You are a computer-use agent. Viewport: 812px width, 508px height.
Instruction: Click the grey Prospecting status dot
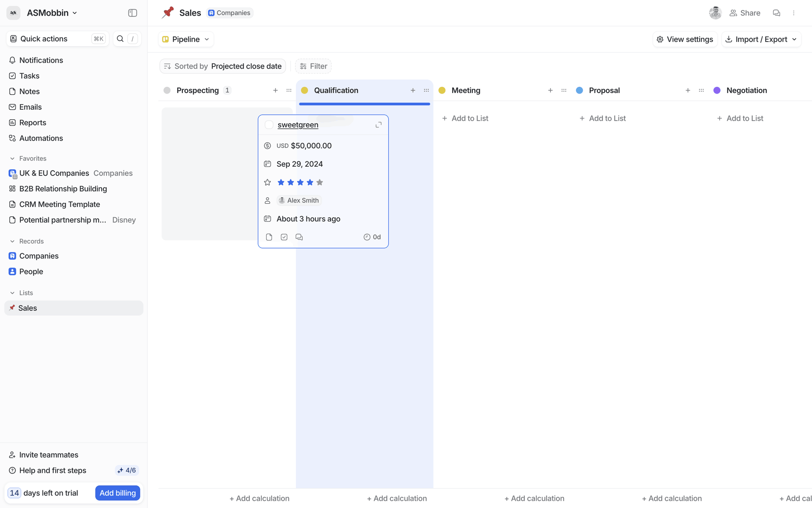click(x=167, y=90)
